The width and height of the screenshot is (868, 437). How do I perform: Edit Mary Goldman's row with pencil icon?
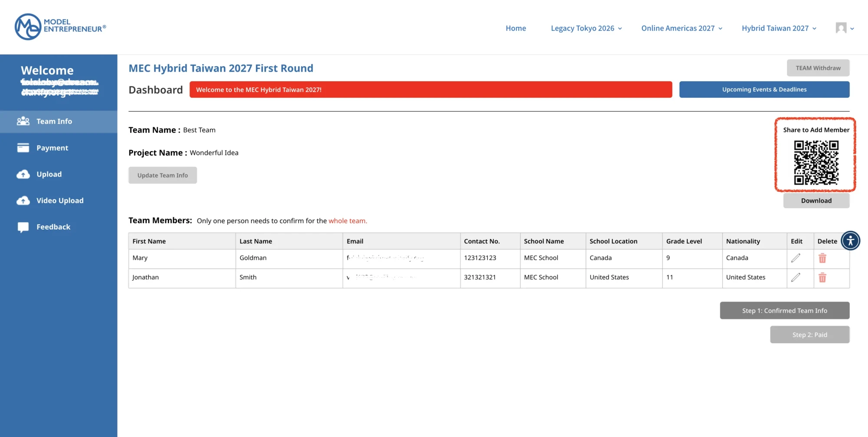(x=796, y=258)
